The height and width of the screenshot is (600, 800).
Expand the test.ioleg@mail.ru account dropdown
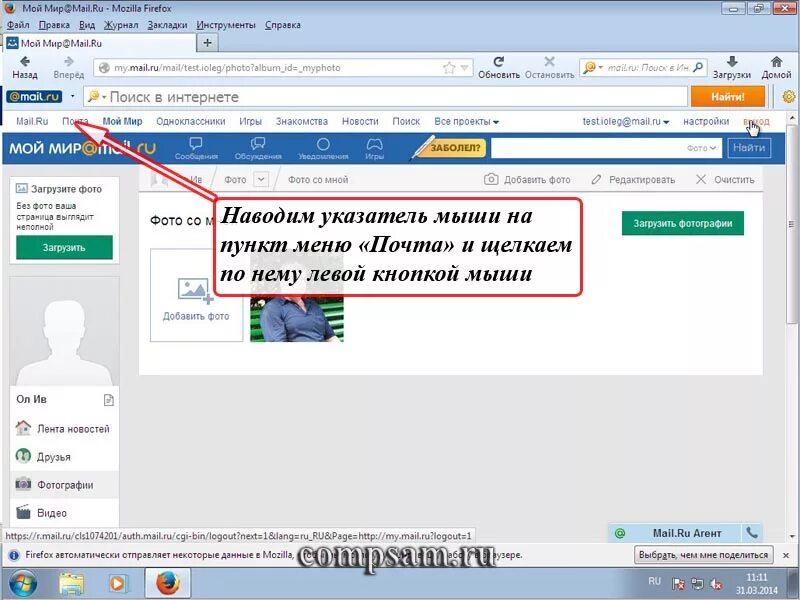[x=626, y=122]
